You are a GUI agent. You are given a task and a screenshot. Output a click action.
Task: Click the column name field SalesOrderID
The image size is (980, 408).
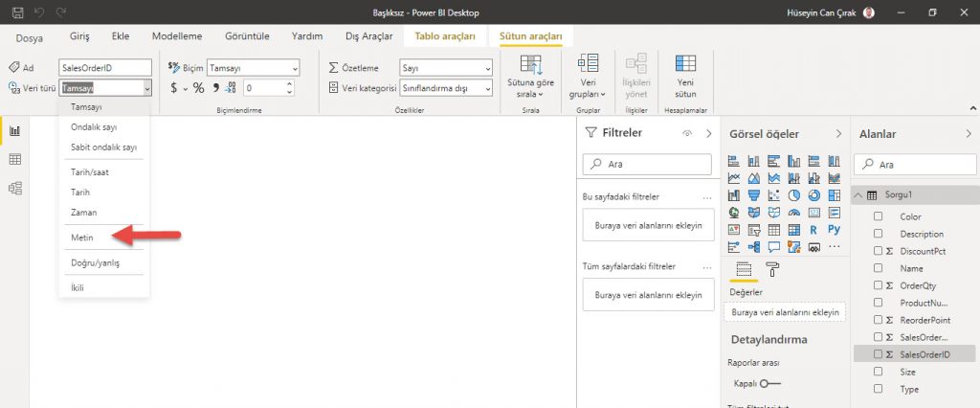pos(105,68)
